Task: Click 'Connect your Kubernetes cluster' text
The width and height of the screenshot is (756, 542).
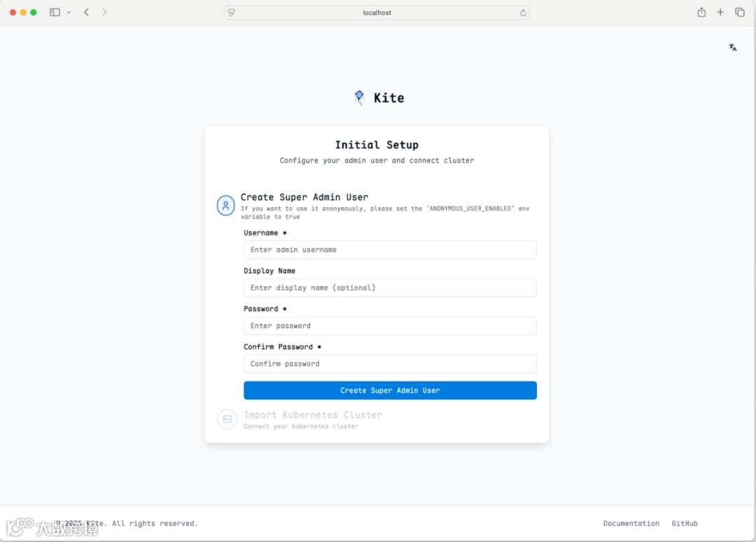Action: pos(301,427)
